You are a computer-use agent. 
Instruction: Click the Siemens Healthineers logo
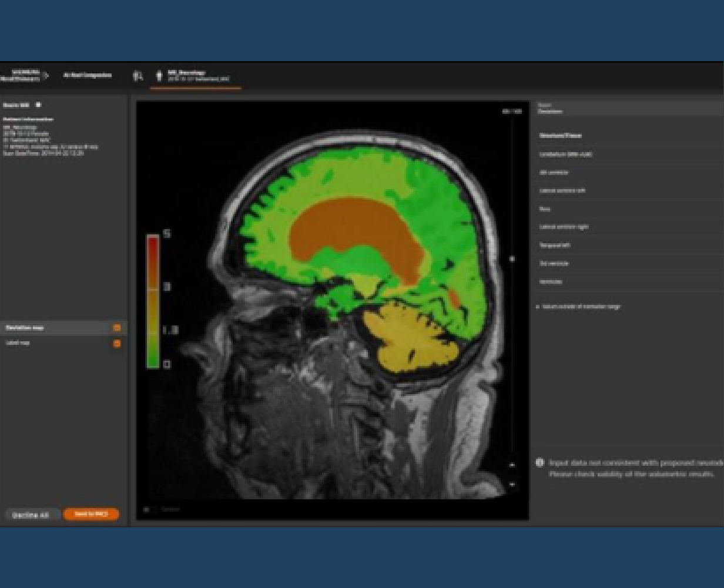[x=24, y=75]
